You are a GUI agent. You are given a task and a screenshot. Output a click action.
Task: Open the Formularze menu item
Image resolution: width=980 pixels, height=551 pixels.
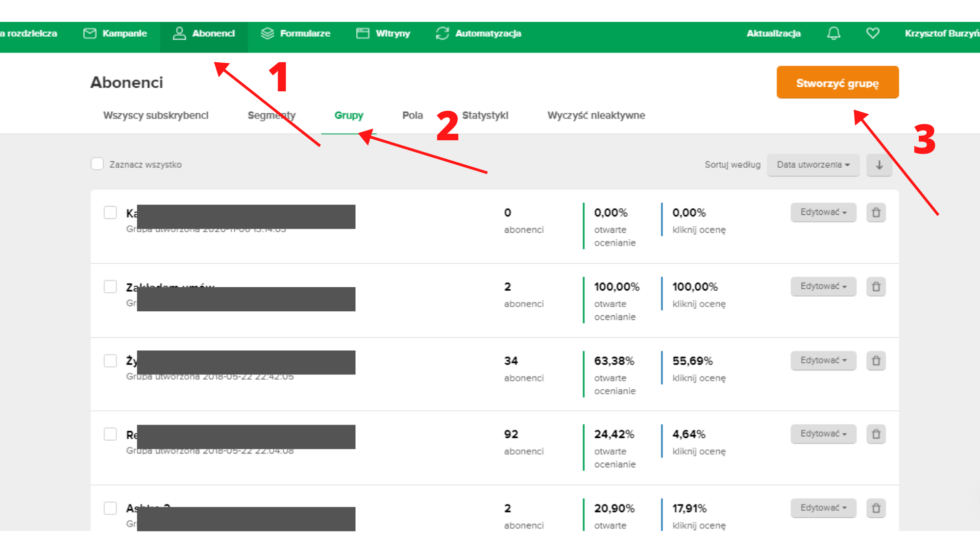tap(296, 34)
